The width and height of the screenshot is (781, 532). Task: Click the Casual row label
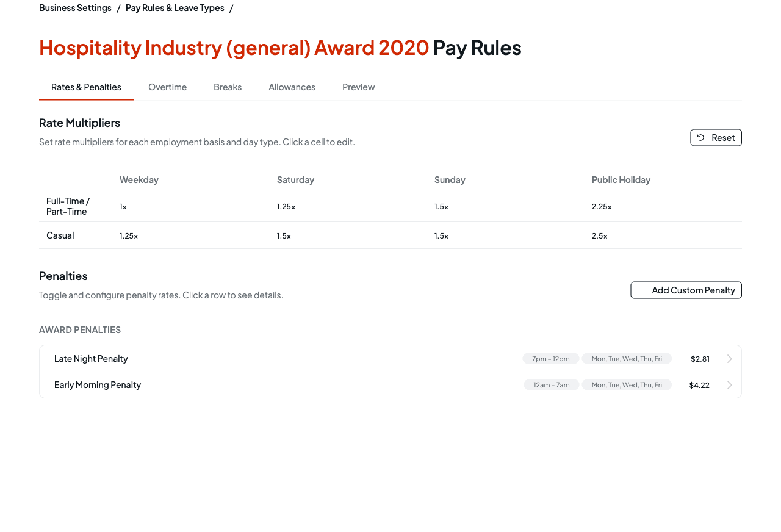tap(60, 235)
